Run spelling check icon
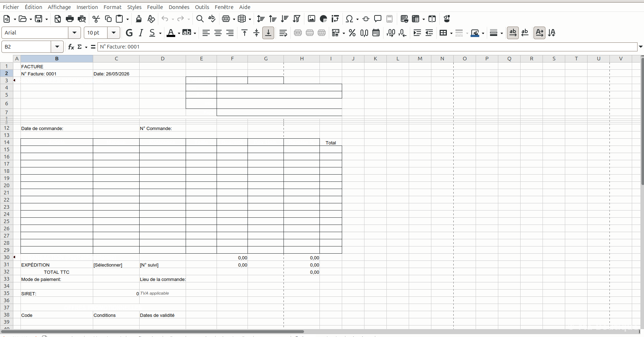644x337 pixels. click(212, 19)
